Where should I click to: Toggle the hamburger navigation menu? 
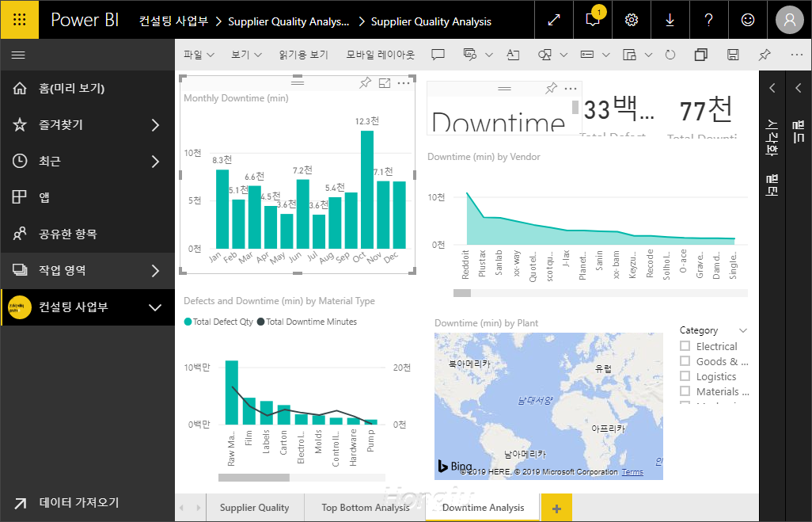[18, 55]
